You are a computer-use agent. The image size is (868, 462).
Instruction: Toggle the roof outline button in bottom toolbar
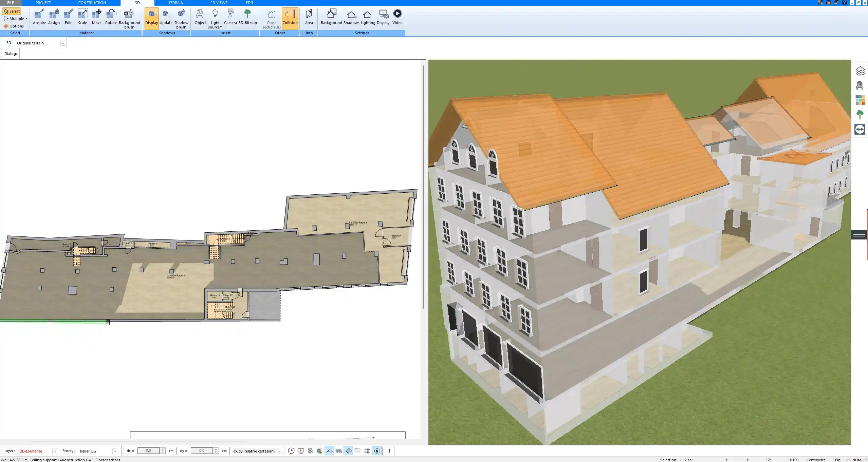(329, 451)
